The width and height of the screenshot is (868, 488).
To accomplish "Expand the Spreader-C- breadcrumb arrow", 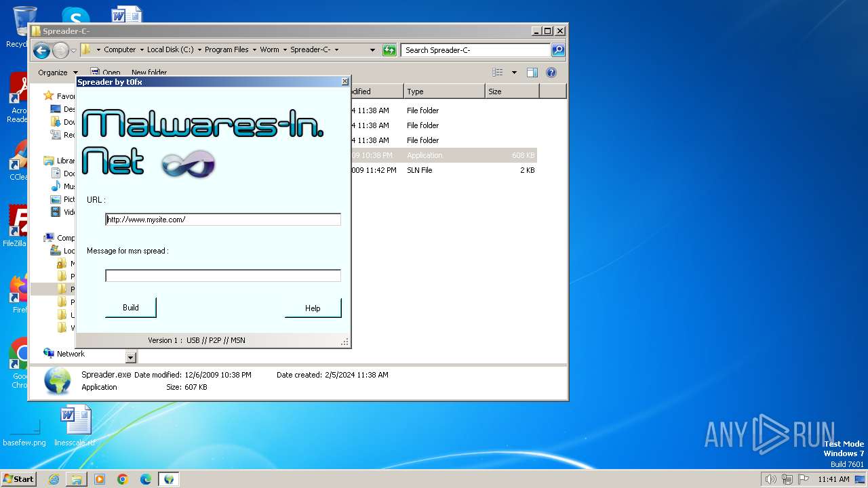I will (336, 49).
